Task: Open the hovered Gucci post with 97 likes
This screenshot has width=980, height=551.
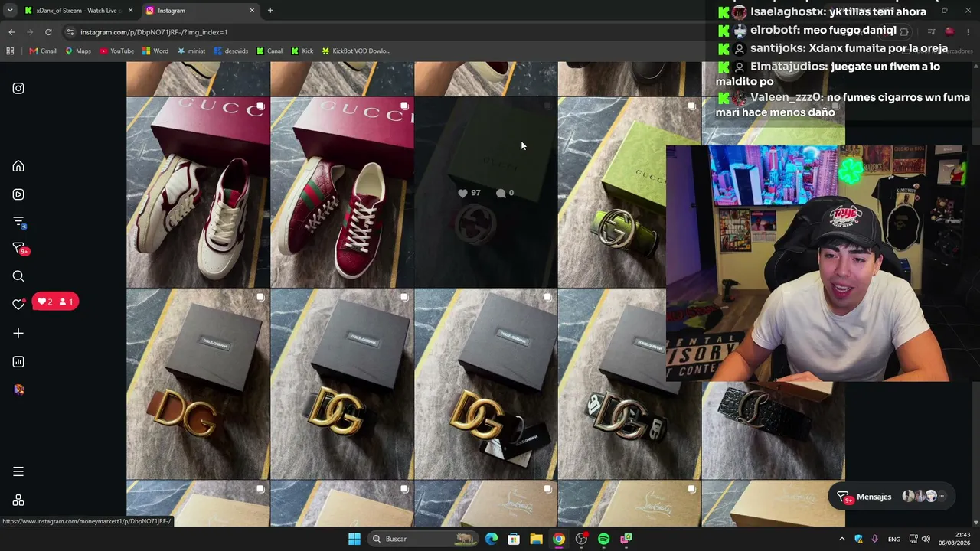Action: click(486, 192)
